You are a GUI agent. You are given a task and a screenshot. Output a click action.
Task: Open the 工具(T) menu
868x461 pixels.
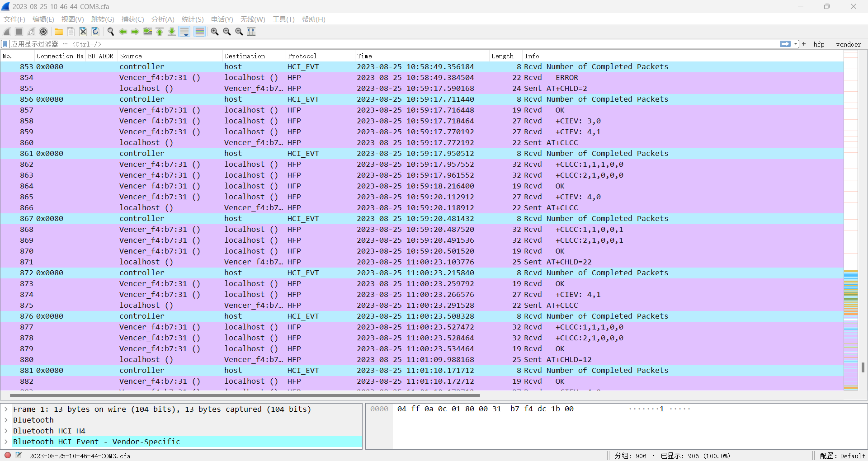[x=283, y=19]
